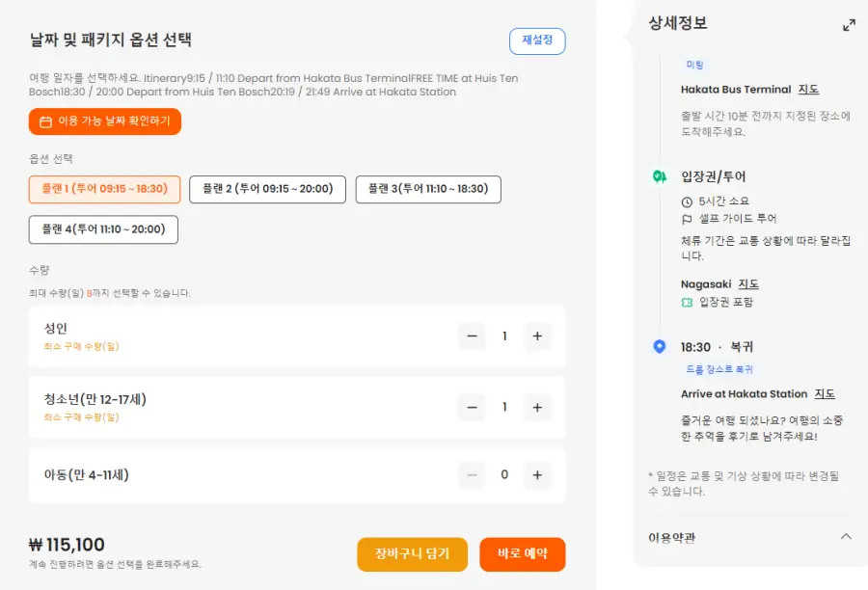Click the 아동 quantity value 0
Image resolution: width=868 pixels, height=590 pixels.
(x=504, y=475)
